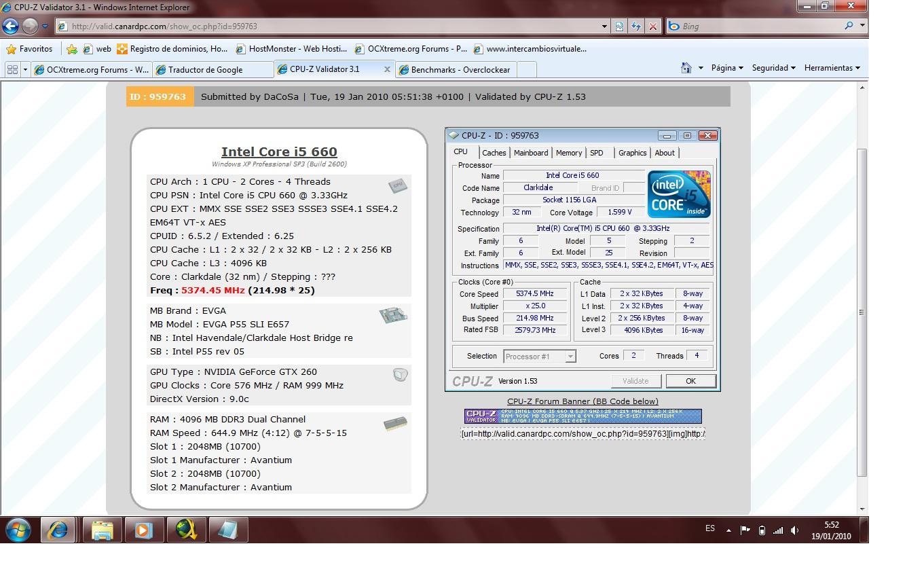This screenshot has width=924, height=582.
Task: Open a new blank tab
Action: pos(527,69)
